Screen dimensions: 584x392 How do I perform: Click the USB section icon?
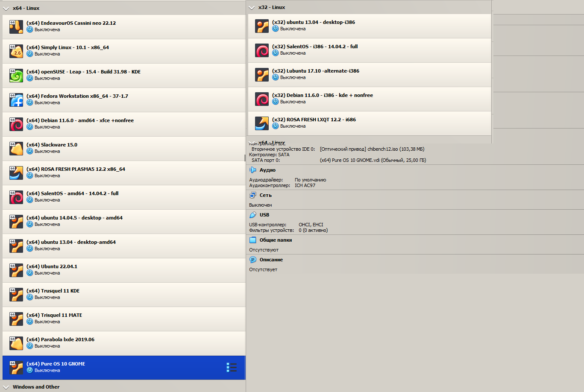pyautogui.click(x=253, y=215)
